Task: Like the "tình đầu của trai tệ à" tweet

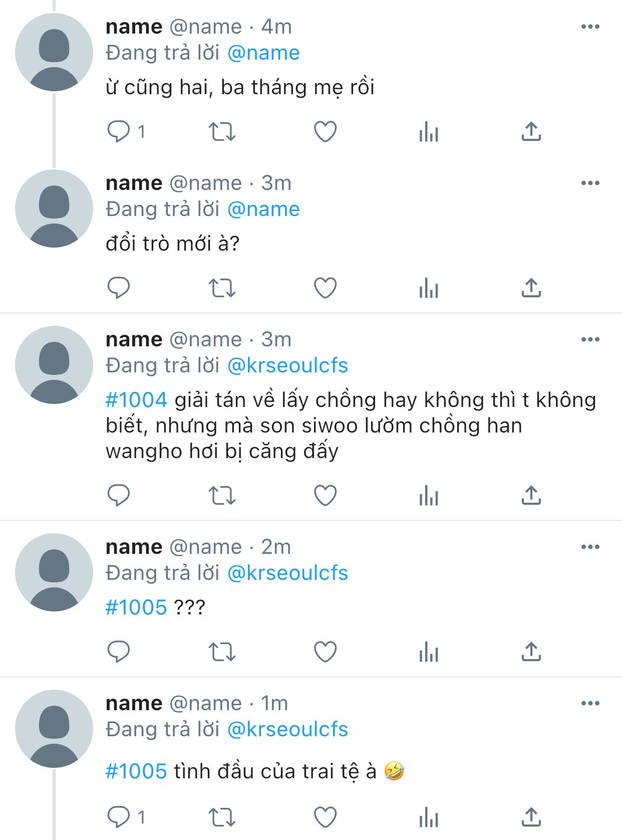Action: click(325, 817)
